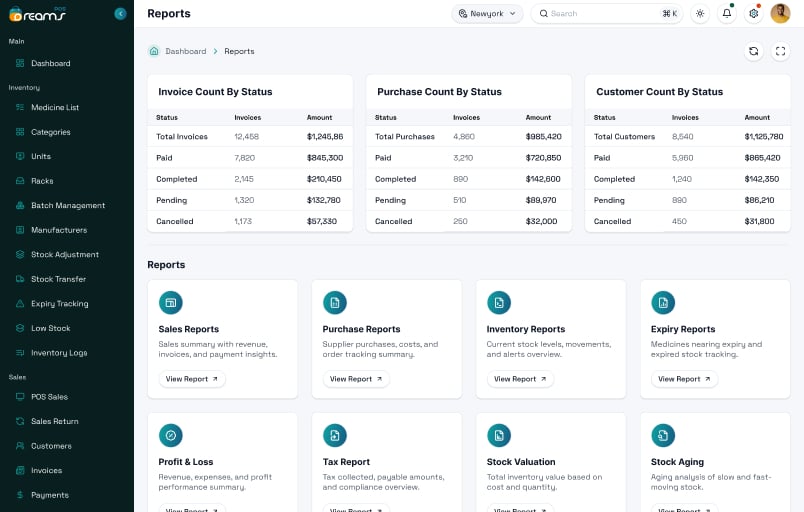Click the Customer Count By Status heading
The image size is (804, 512).
[659, 92]
